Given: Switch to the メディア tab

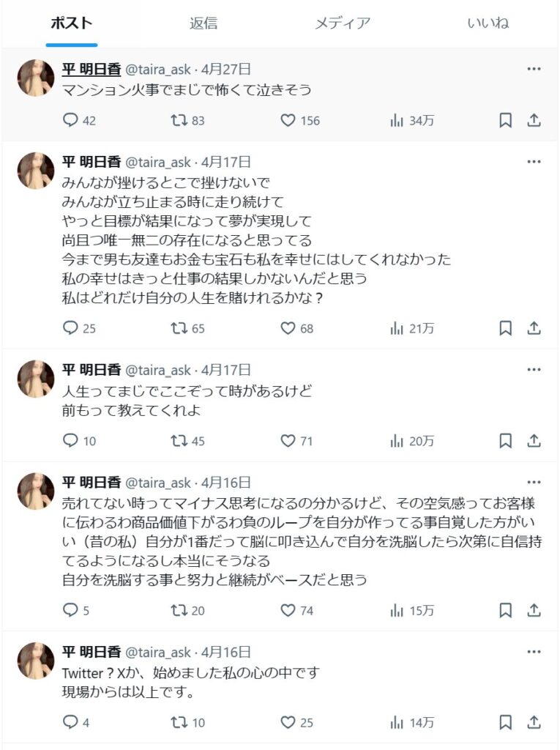Looking at the screenshot, I should click(343, 23).
